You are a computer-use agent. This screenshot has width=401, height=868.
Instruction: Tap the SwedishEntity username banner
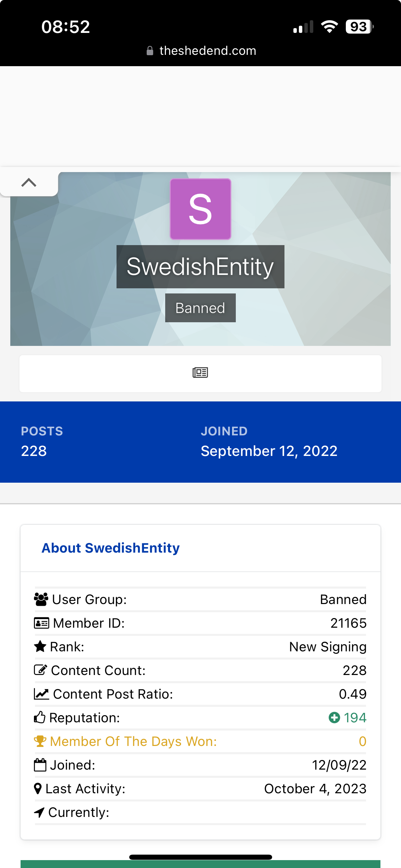click(x=200, y=267)
